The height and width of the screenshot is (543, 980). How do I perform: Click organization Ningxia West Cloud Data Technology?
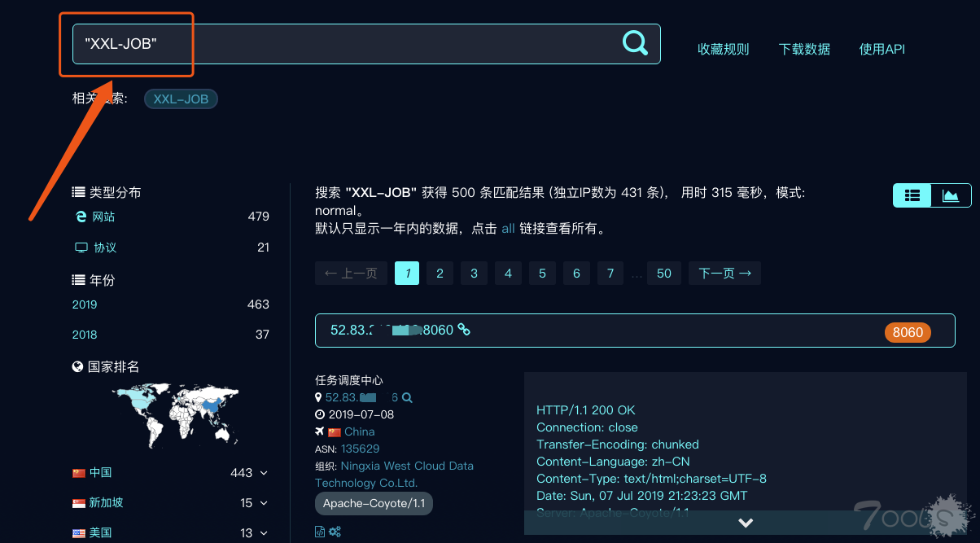point(394,475)
